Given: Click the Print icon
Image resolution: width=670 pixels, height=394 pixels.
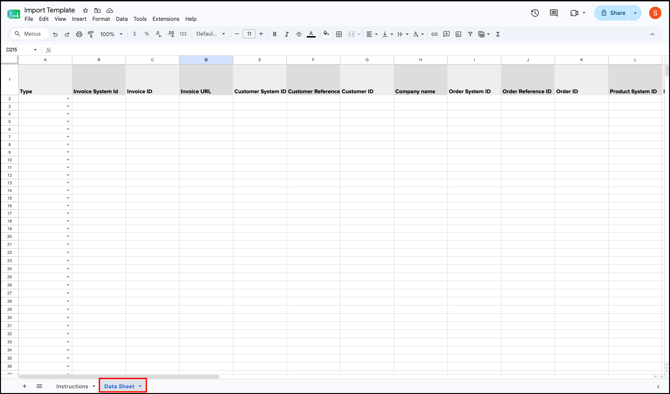Looking at the screenshot, I should click(79, 34).
